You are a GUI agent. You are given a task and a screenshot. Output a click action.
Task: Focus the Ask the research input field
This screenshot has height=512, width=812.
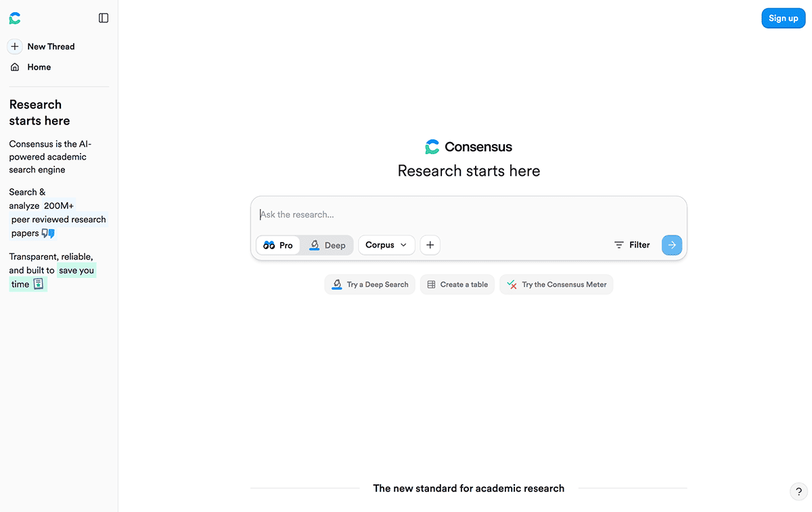468,214
